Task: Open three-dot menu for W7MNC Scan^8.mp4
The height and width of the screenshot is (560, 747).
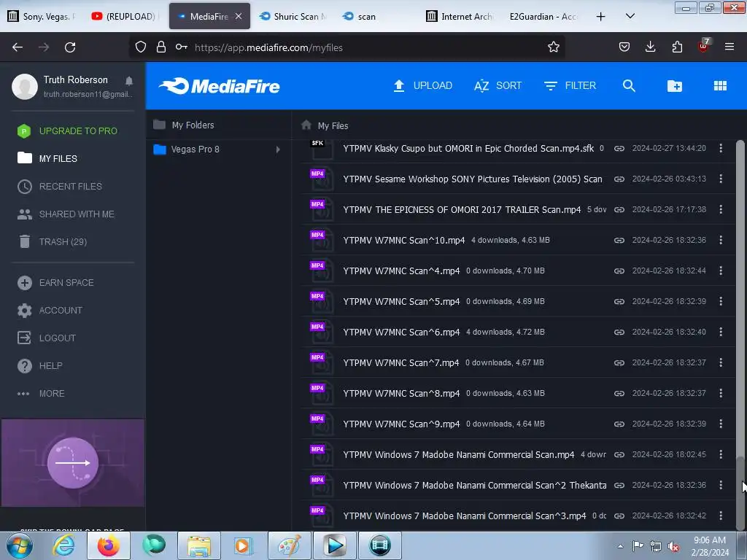Action: 721,393
